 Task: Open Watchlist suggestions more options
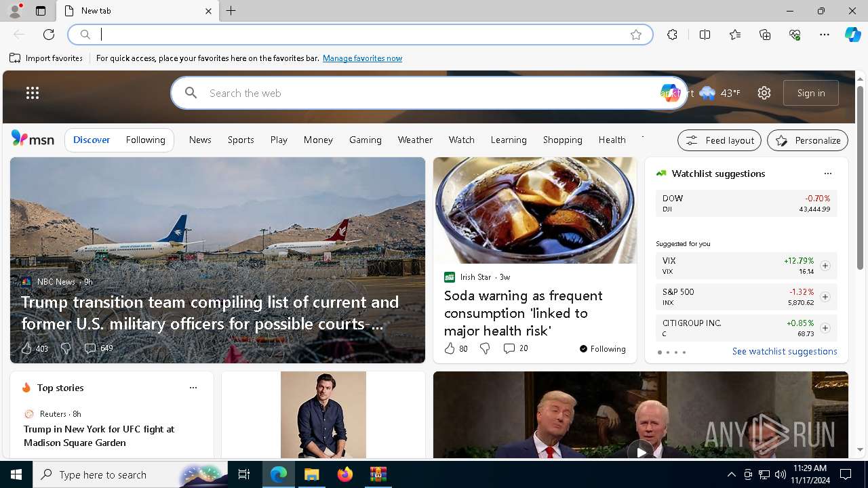click(827, 174)
